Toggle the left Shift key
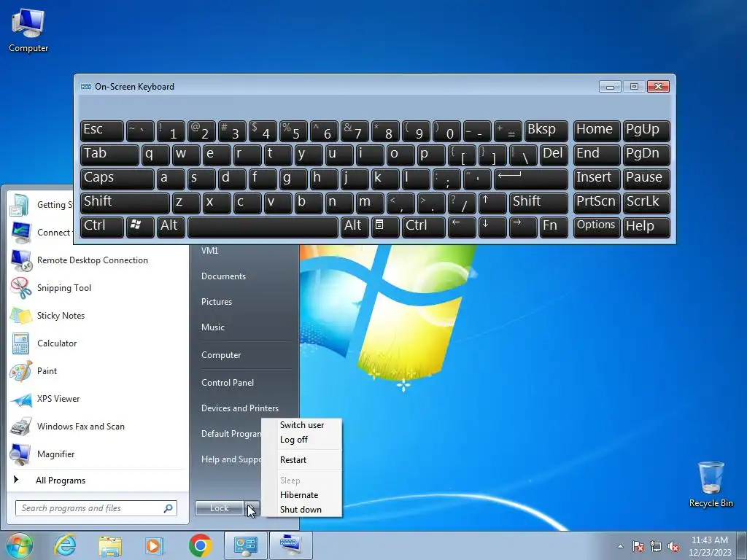The height and width of the screenshot is (560, 747). tap(125, 203)
